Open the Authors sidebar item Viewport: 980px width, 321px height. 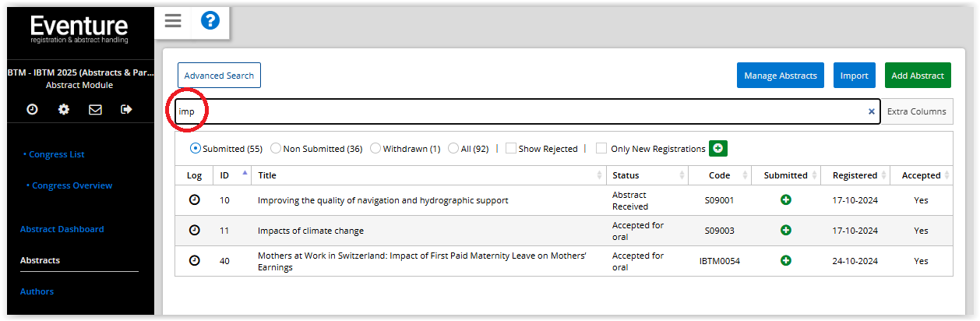click(37, 291)
